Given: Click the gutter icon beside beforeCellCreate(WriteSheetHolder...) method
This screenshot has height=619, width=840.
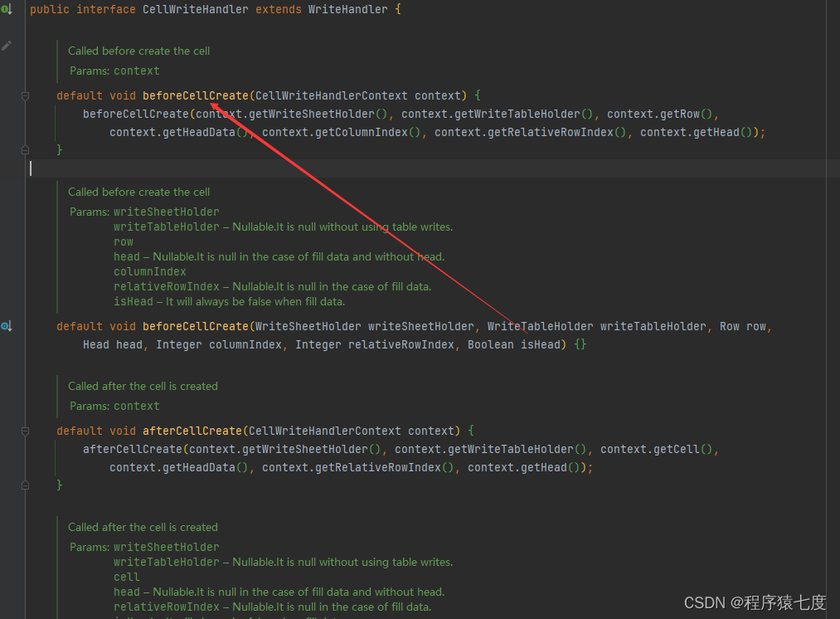Looking at the screenshot, I should pyautogui.click(x=7, y=326).
